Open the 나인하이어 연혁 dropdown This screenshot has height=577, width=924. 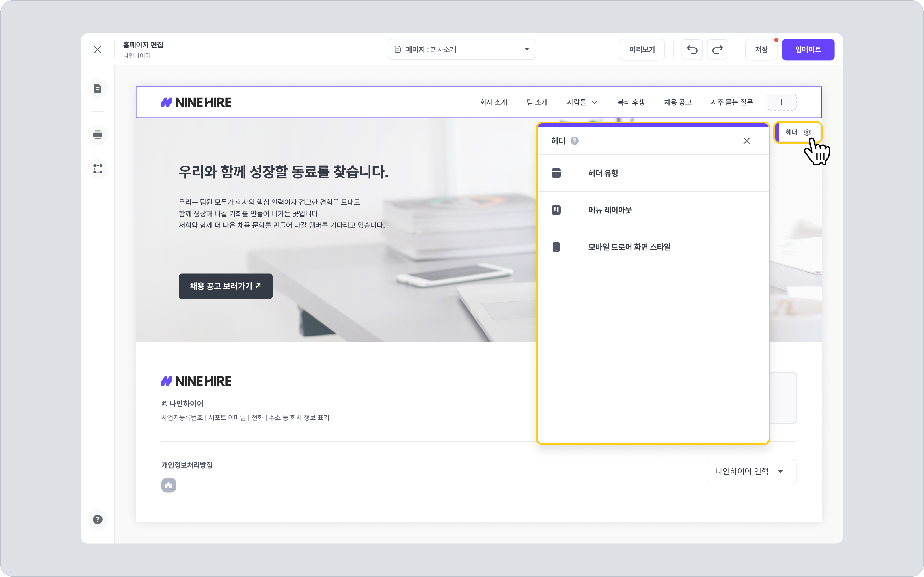point(751,471)
